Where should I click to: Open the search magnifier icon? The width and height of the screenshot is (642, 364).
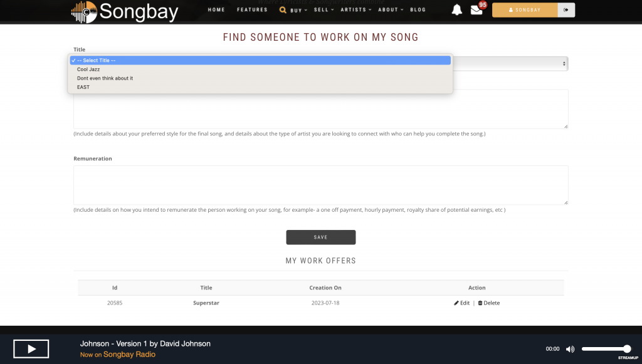click(283, 10)
